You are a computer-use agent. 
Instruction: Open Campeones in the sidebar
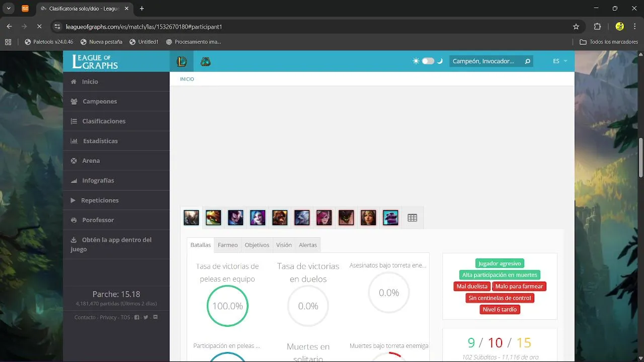click(116, 102)
